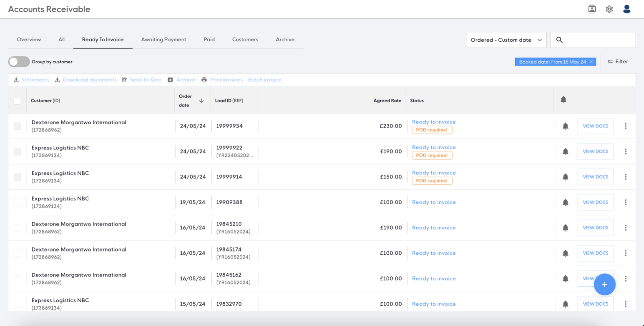Open three-dot menu for load 19999922
The width and height of the screenshot is (644, 326).
coord(626,151)
